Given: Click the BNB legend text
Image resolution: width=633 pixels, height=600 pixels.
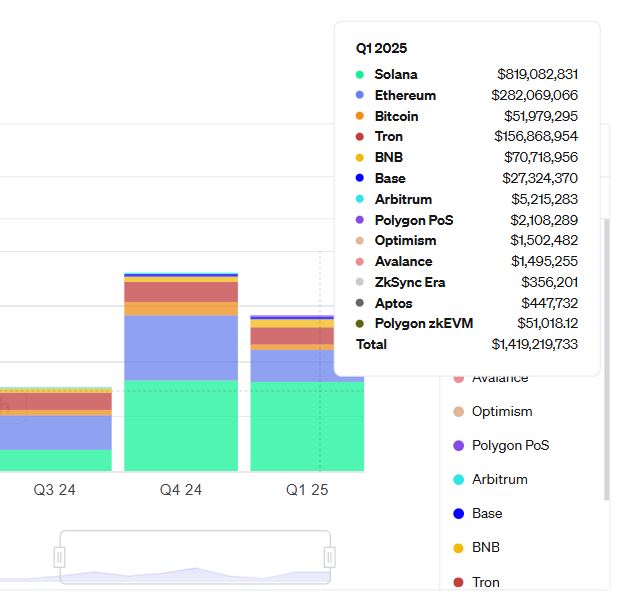Looking at the screenshot, I should [486, 548].
